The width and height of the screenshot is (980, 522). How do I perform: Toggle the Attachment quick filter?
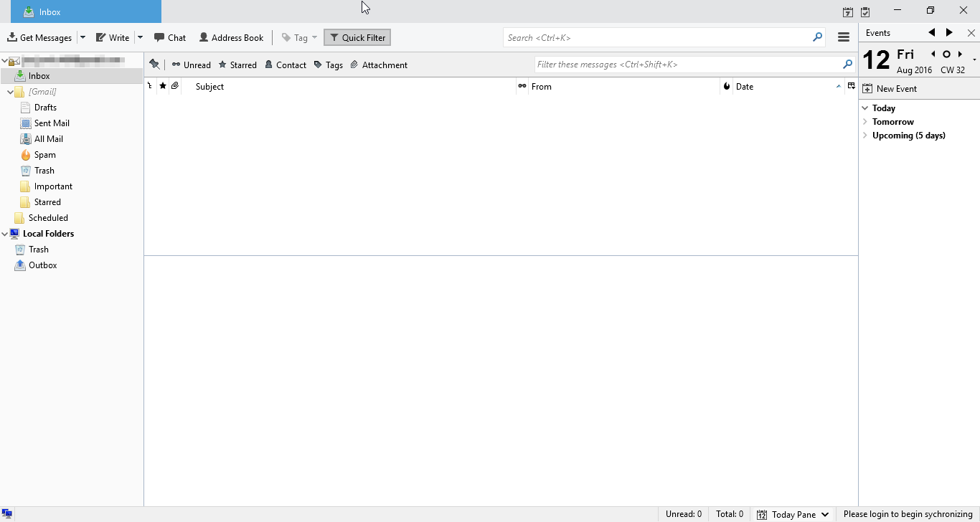tap(378, 64)
